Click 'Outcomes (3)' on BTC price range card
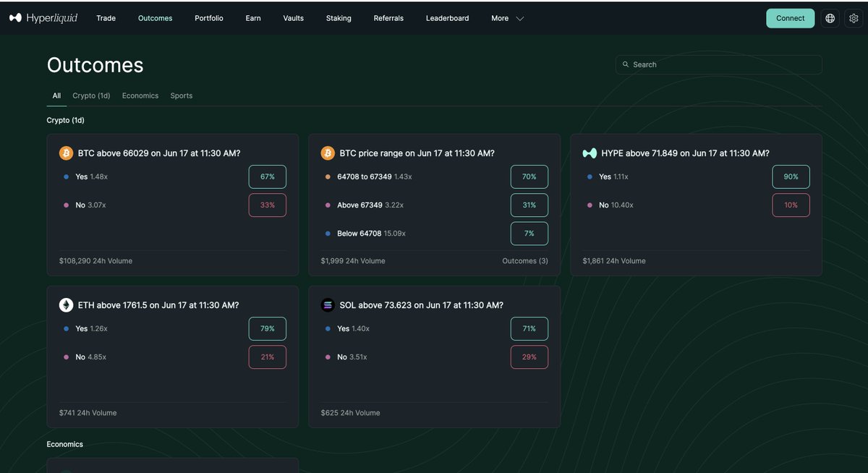Viewport: 868px width, 473px height. [x=525, y=261]
